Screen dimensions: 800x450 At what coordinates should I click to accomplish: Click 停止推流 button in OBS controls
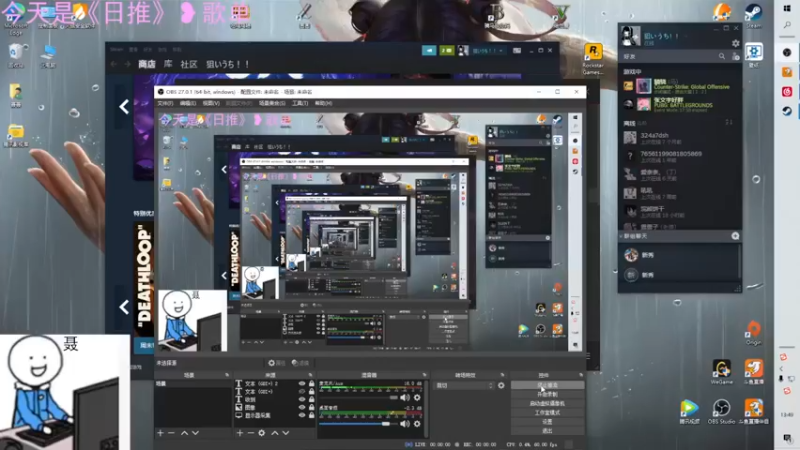tap(547, 385)
